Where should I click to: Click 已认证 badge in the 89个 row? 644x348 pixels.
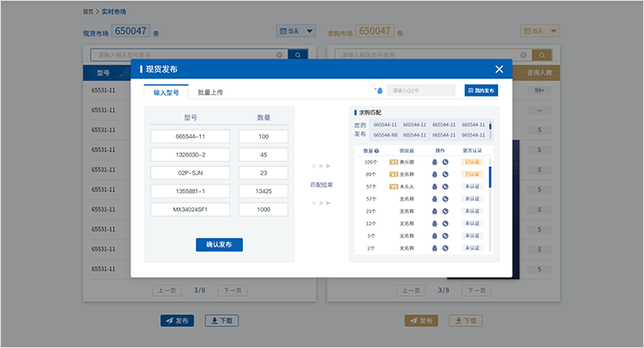[472, 174]
